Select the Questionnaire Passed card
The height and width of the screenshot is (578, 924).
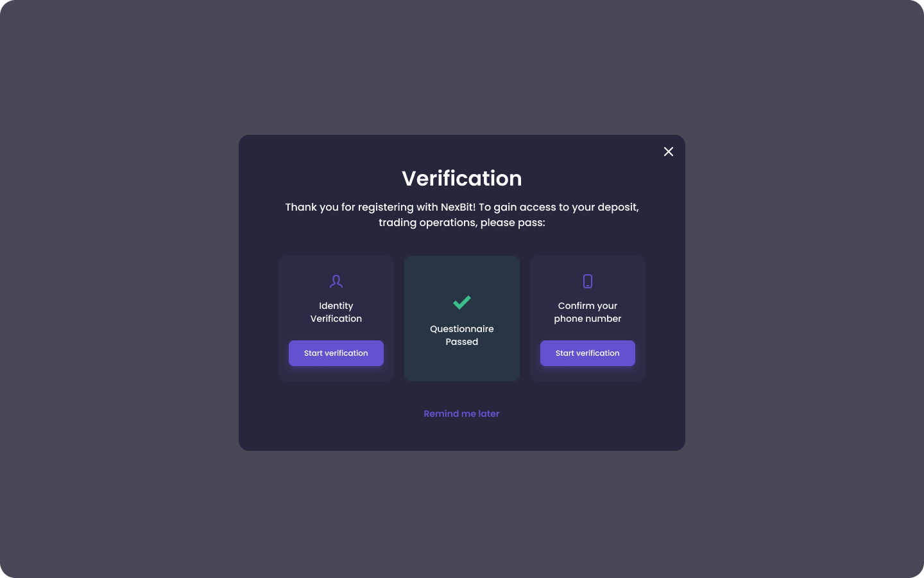(462, 319)
